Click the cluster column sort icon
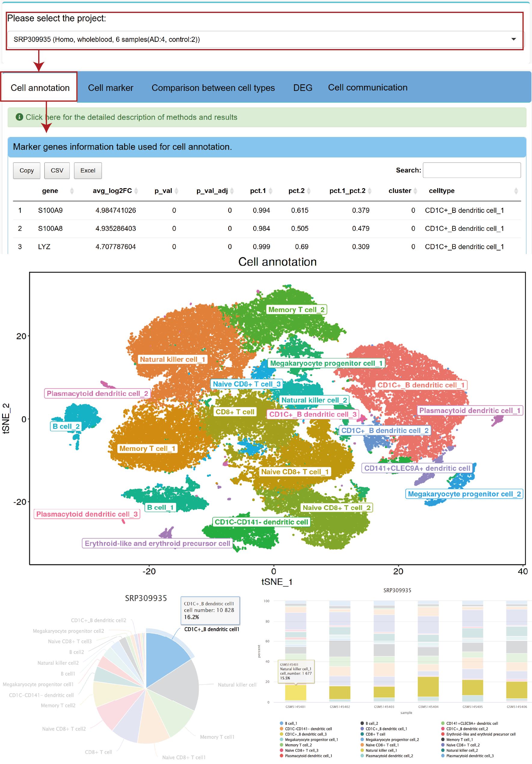The height and width of the screenshot is (764, 532). pos(415,191)
